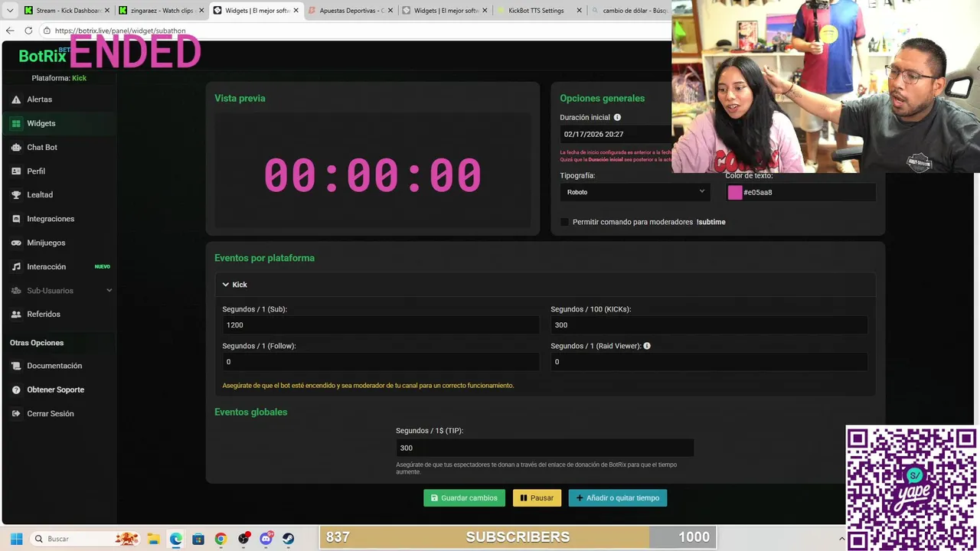Enable Permitir comando para moderadores checkbox

[565, 222]
